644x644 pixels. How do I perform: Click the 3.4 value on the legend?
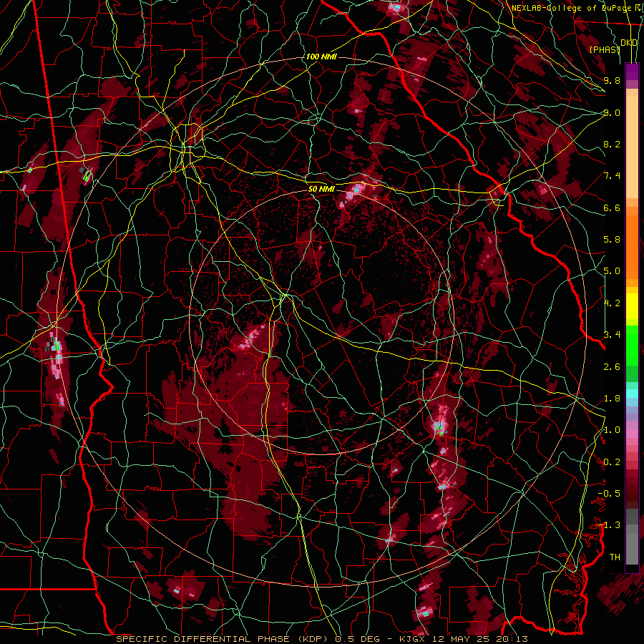(x=612, y=335)
